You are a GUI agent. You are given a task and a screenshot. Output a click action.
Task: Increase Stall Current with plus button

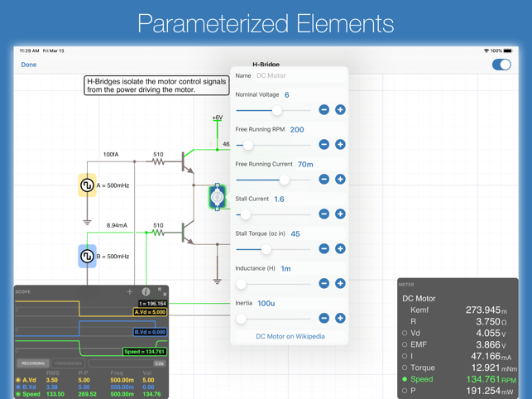coord(340,214)
